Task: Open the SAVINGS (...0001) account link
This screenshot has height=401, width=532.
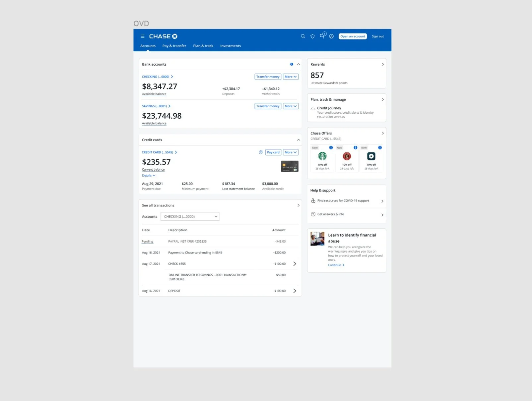Action: pyautogui.click(x=156, y=106)
